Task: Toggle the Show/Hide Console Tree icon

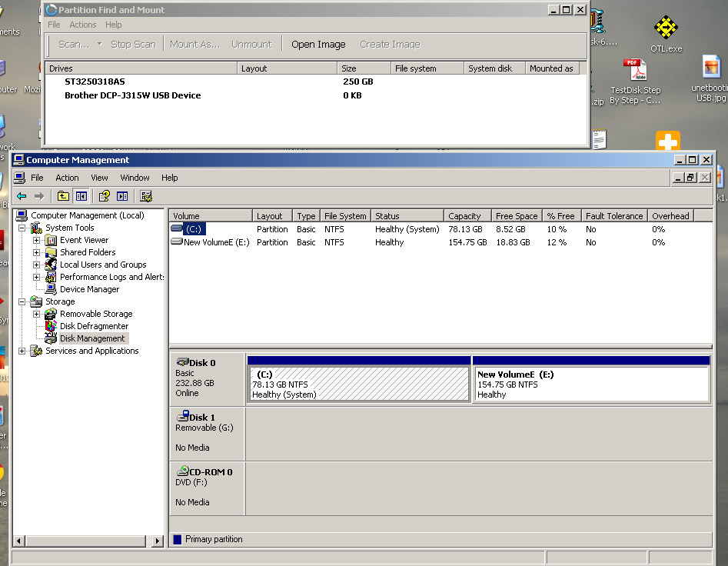Action: click(81, 196)
